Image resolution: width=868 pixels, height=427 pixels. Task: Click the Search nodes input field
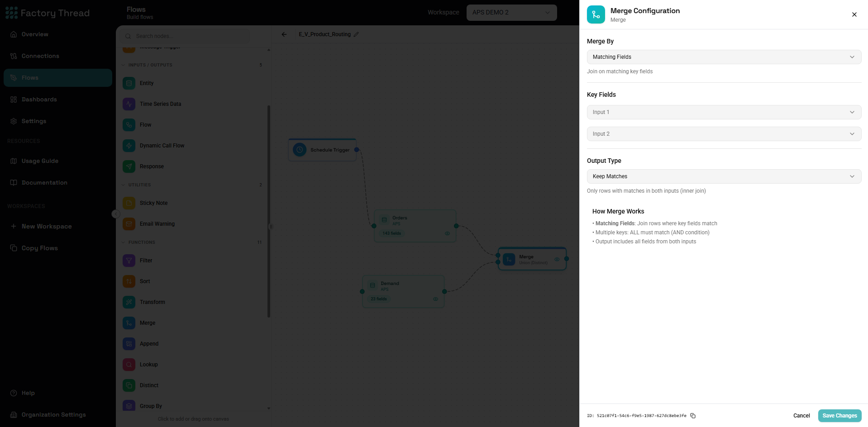point(185,36)
